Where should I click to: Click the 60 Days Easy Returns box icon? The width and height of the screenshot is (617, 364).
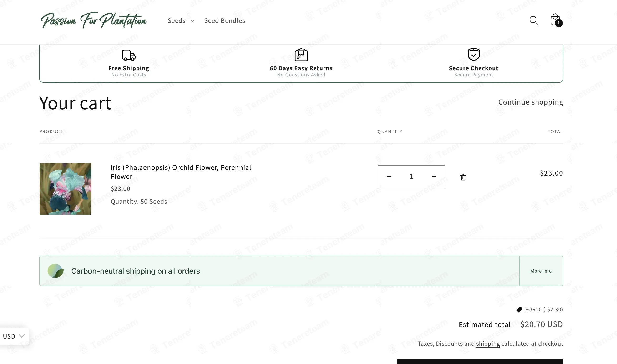pos(301,55)
